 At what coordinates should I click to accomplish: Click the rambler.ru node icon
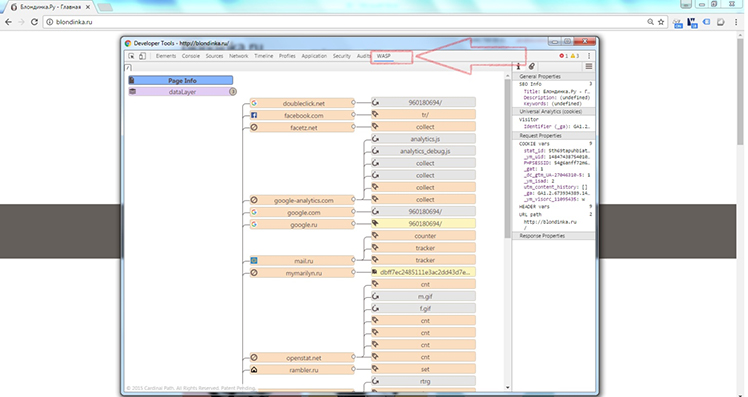click(254, 370)
